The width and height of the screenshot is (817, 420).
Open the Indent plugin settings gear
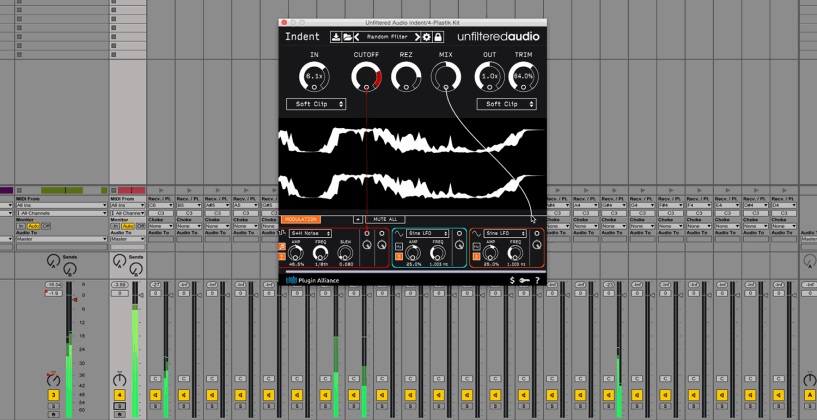pos(427,37)
